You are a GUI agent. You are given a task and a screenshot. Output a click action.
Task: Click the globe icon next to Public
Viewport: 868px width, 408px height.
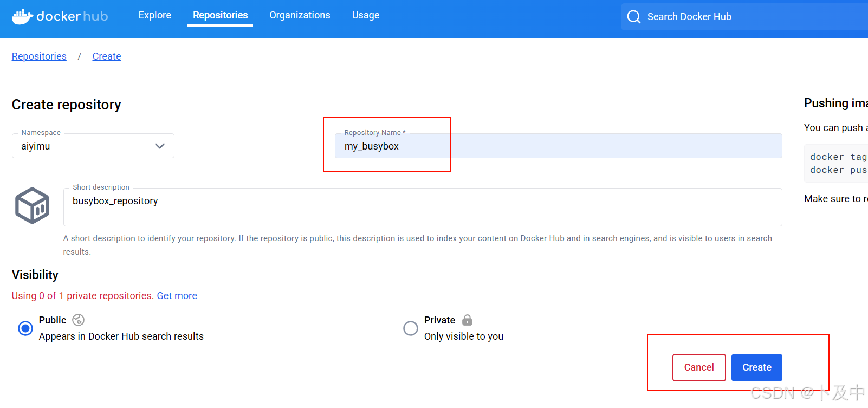point(78,320)
